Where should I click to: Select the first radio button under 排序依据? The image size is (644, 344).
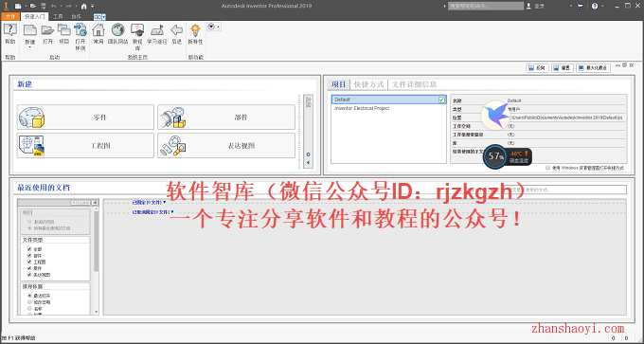click(29, 296)
